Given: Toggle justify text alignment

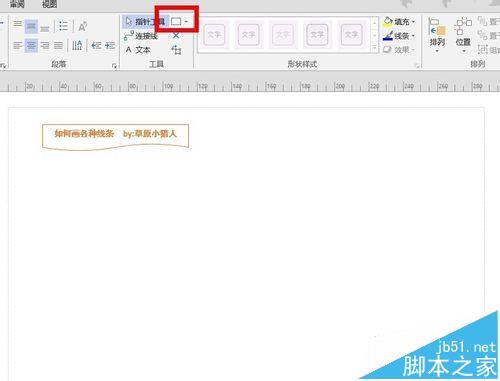Looking at the screenshot, I should 58,45.
